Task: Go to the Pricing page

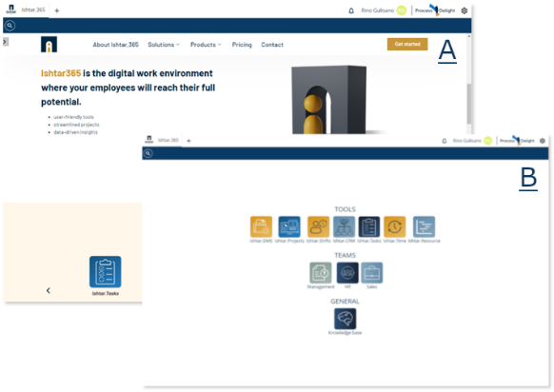Action: click(x=242, y=45)
